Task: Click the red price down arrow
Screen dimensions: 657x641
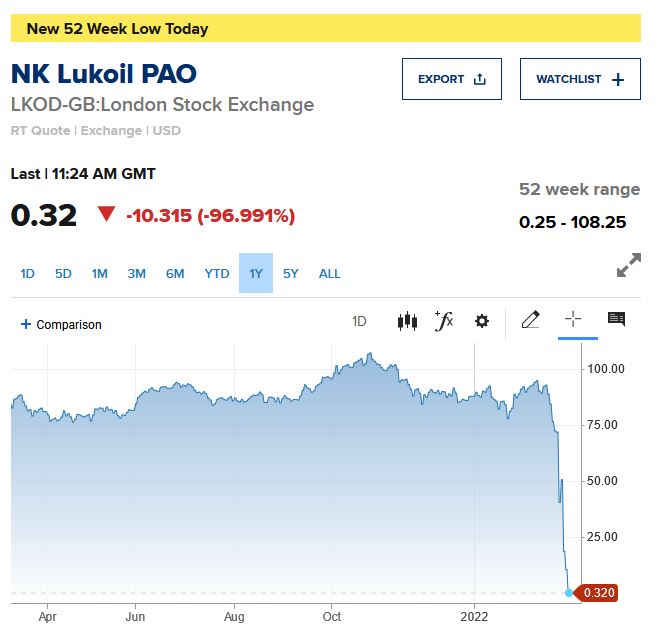Action: (x=106, y=215)
